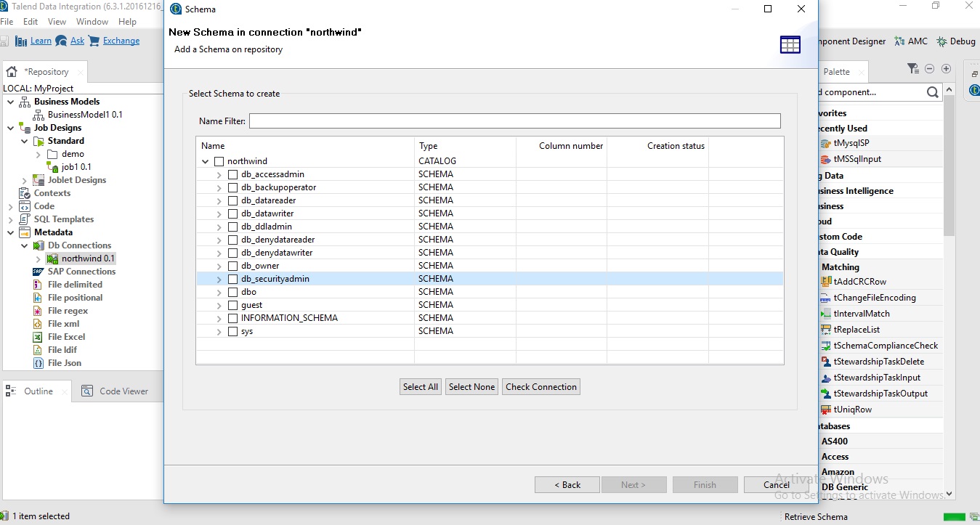Click the palette find component search field
The height and width of the screenshot is (525, 980).
870,92
